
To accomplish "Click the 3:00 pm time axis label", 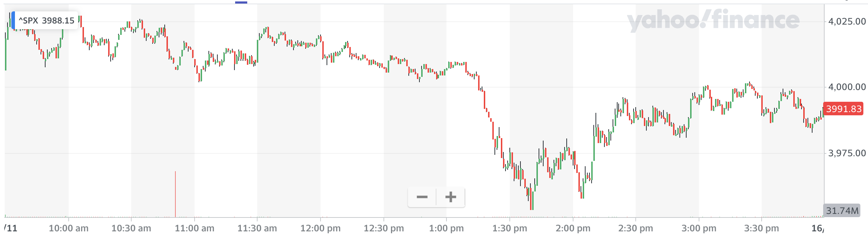I will click(699, 229).
